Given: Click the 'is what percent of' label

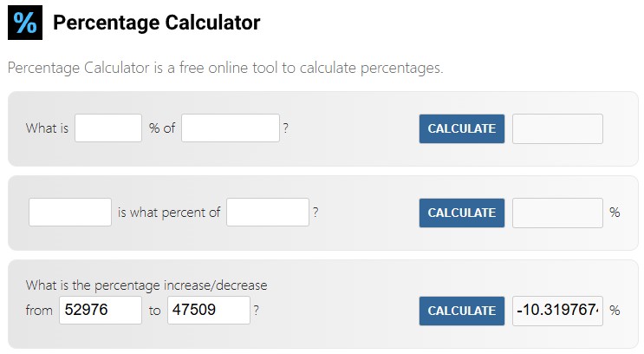Looking at the screenshot, I should pos(169,213).
